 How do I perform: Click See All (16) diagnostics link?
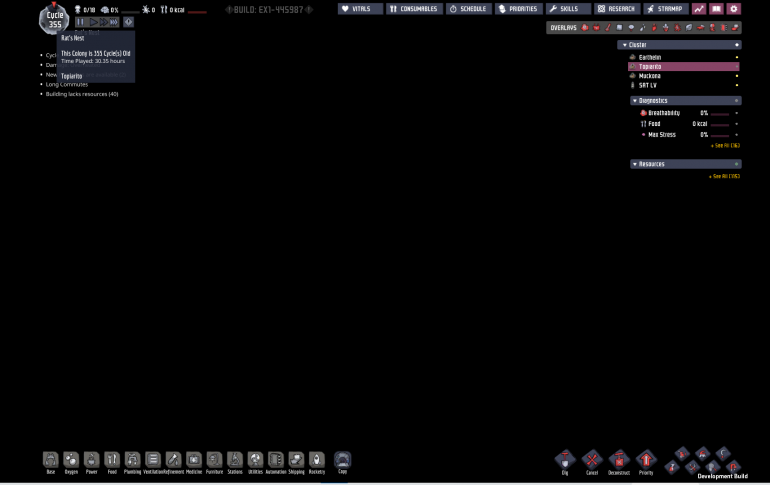[x=725, y=146]
